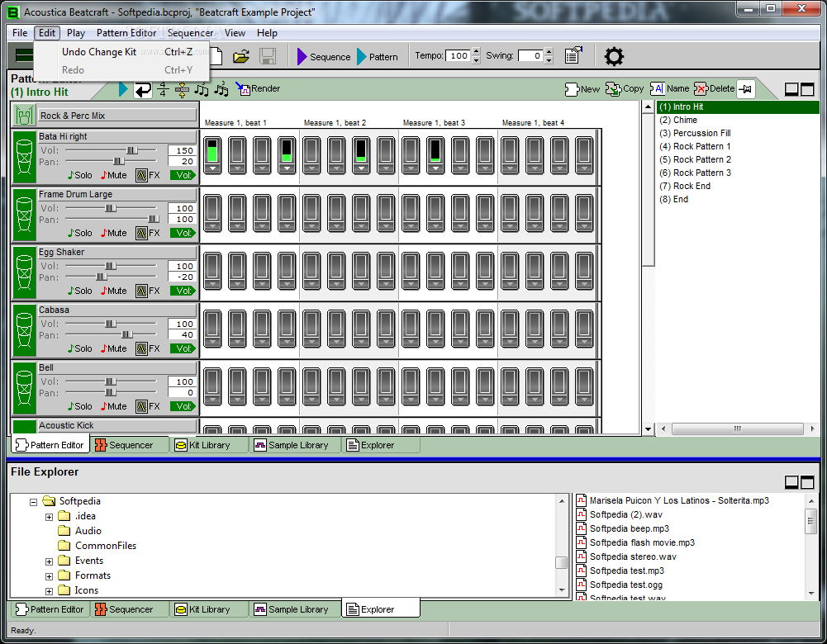
Task: Open the Pattern Editor menu
Action: pyautogui.click(x=126, y=33)
